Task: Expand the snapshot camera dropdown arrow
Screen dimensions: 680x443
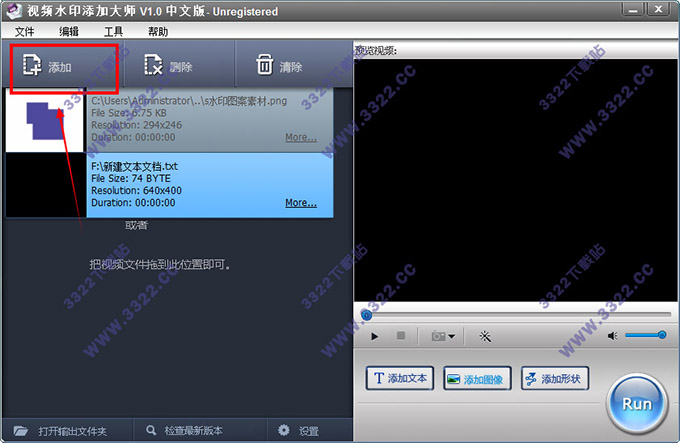Action: point(451,336)
